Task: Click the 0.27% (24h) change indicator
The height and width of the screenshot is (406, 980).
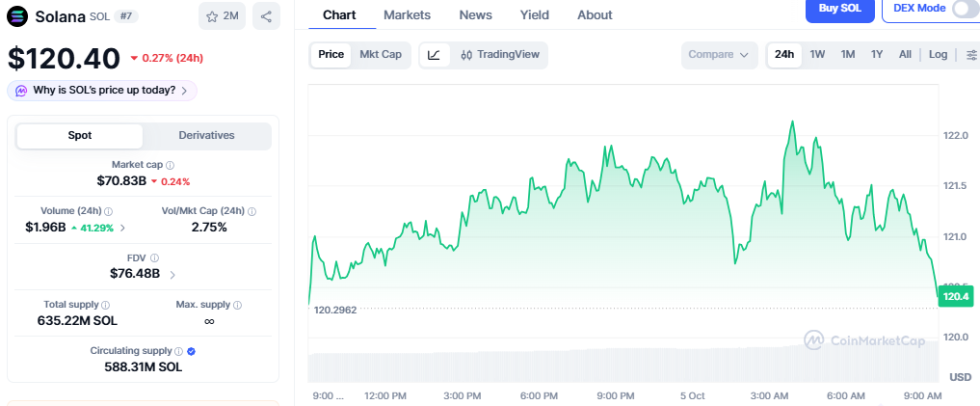Action: [167, 59]
